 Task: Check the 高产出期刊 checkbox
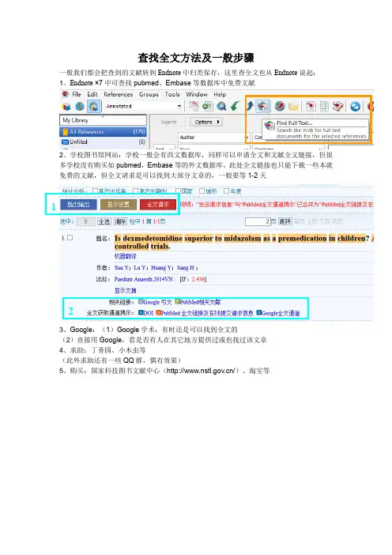(135, 191)
